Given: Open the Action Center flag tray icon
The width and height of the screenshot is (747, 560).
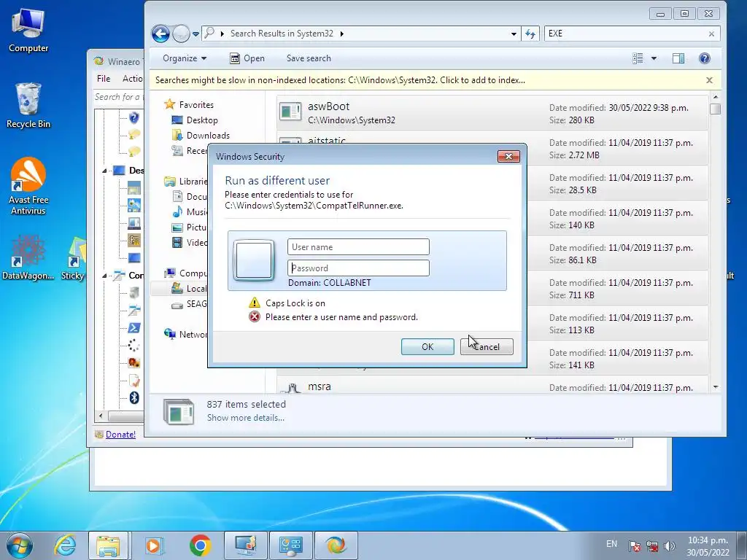Looking at the screenshot, I should pos(634,546).
